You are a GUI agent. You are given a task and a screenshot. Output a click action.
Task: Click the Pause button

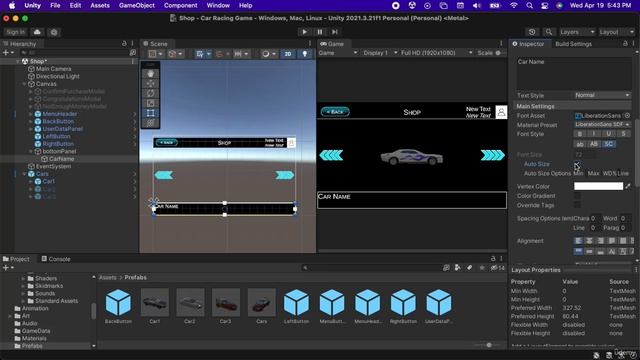pos(320,32)
